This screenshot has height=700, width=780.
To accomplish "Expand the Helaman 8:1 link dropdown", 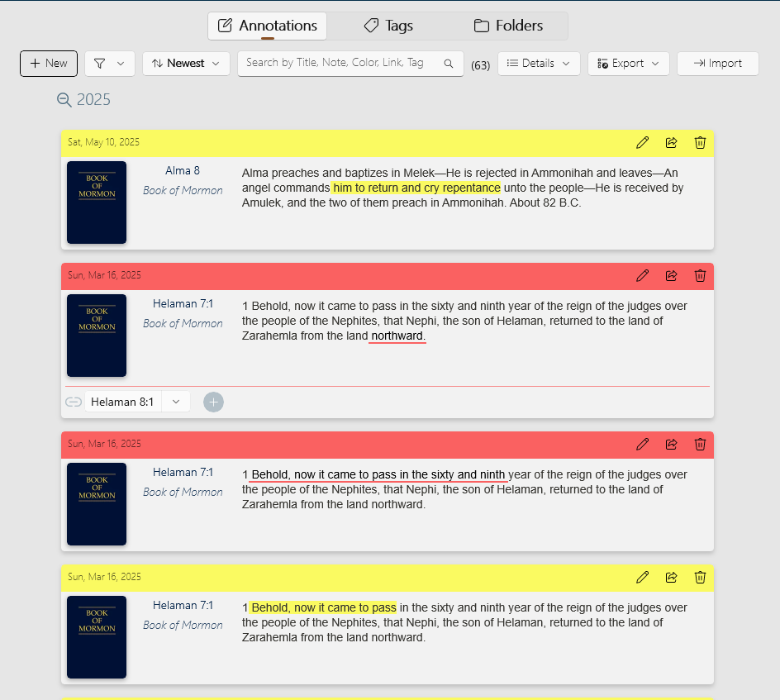I will point(176,402).
